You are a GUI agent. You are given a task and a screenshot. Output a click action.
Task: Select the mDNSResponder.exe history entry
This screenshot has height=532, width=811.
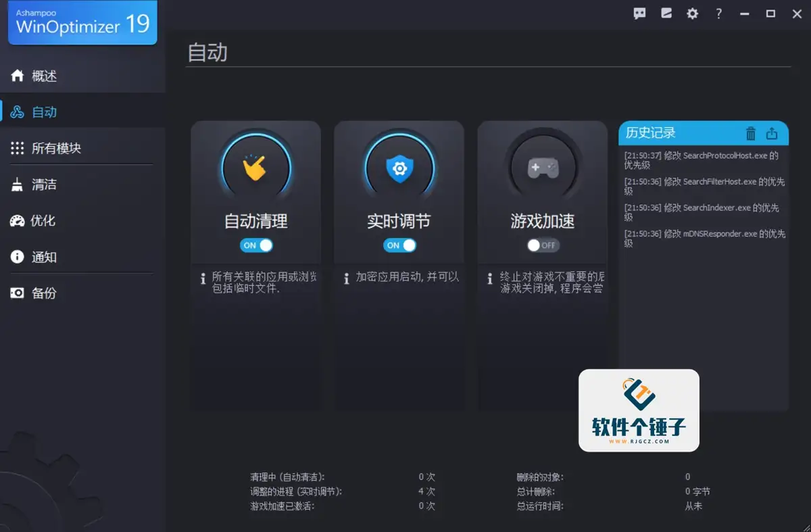click(x=704, y=239)
